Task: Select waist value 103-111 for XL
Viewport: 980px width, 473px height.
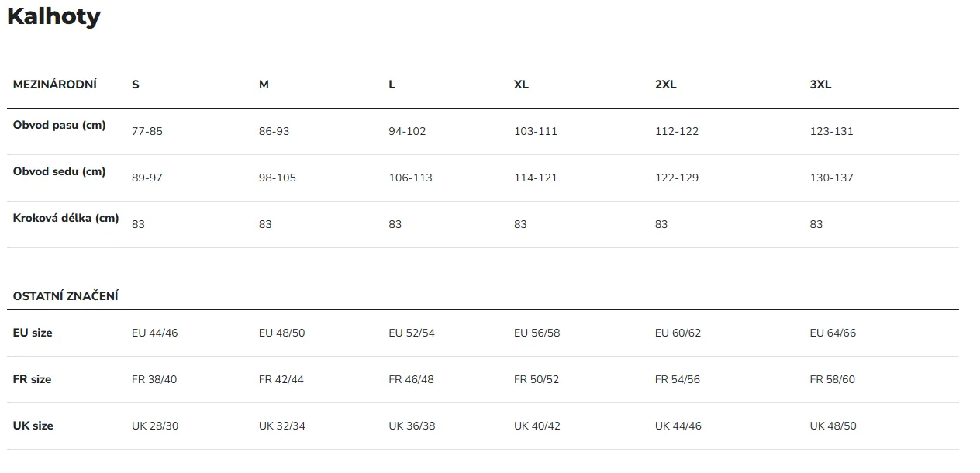Action: [x=536, y=131]
